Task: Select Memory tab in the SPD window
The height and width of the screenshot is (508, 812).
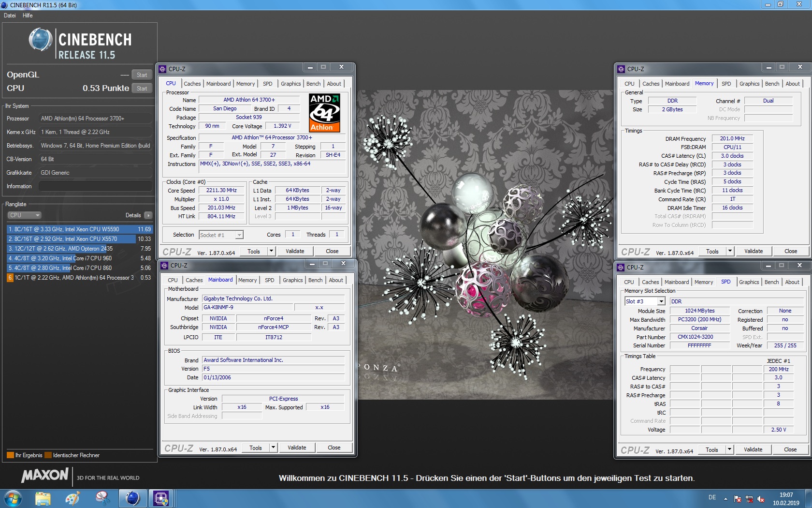Action: (704, 282)
